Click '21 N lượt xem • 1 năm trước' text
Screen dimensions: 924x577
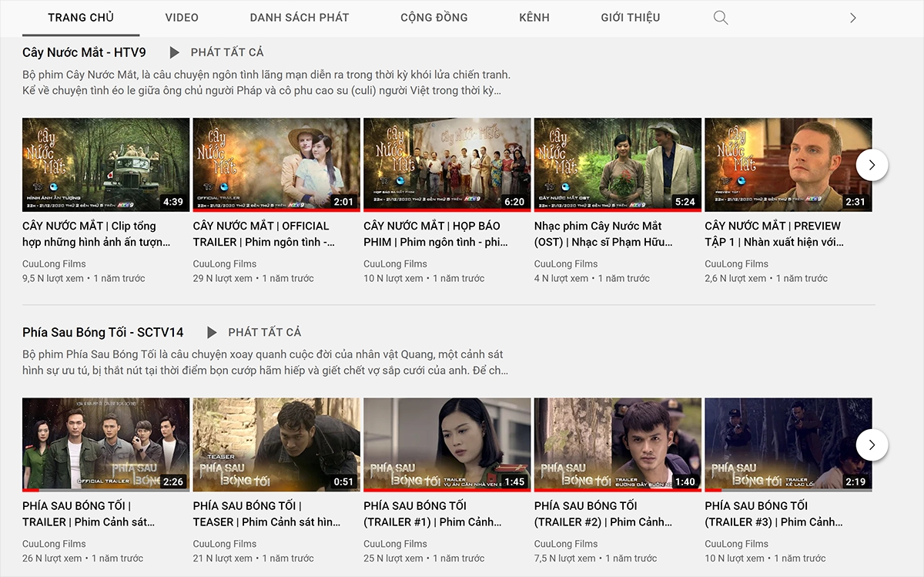point(253,559)
